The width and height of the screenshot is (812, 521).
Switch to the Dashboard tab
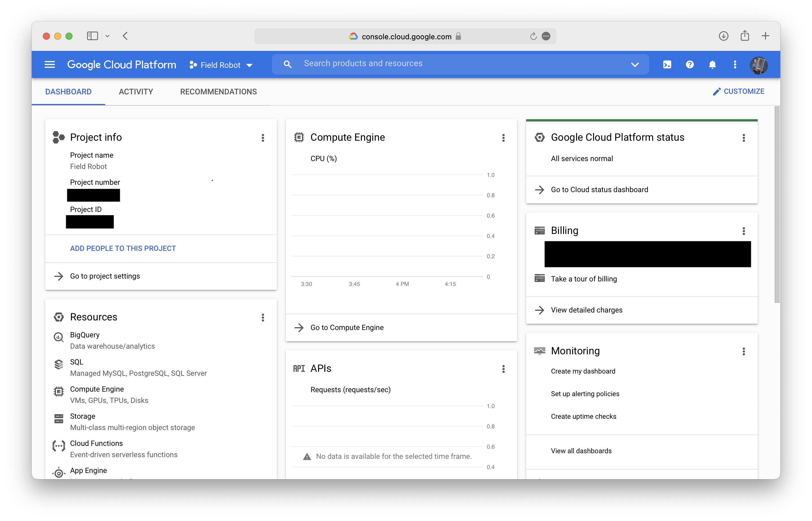pyautogui.click(x=68, y=92)
